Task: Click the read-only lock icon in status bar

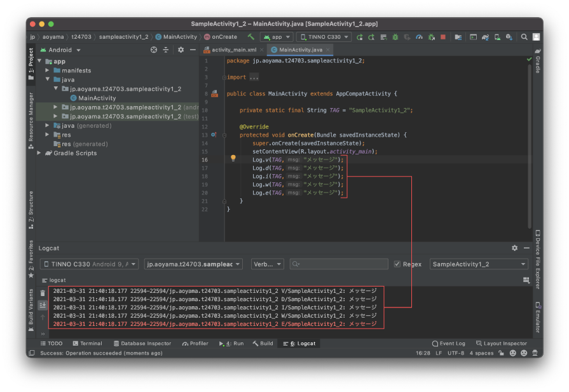Action: pos(501,353)
